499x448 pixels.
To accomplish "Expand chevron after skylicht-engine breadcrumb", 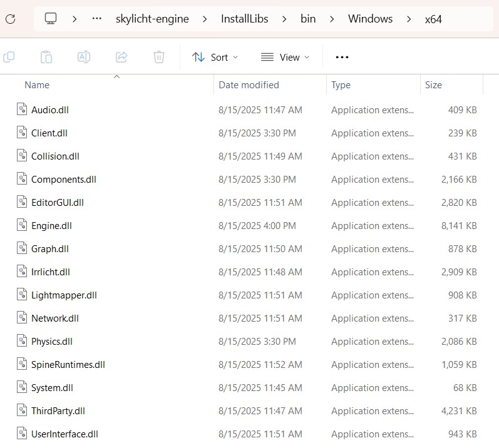I will coord(205,19).
